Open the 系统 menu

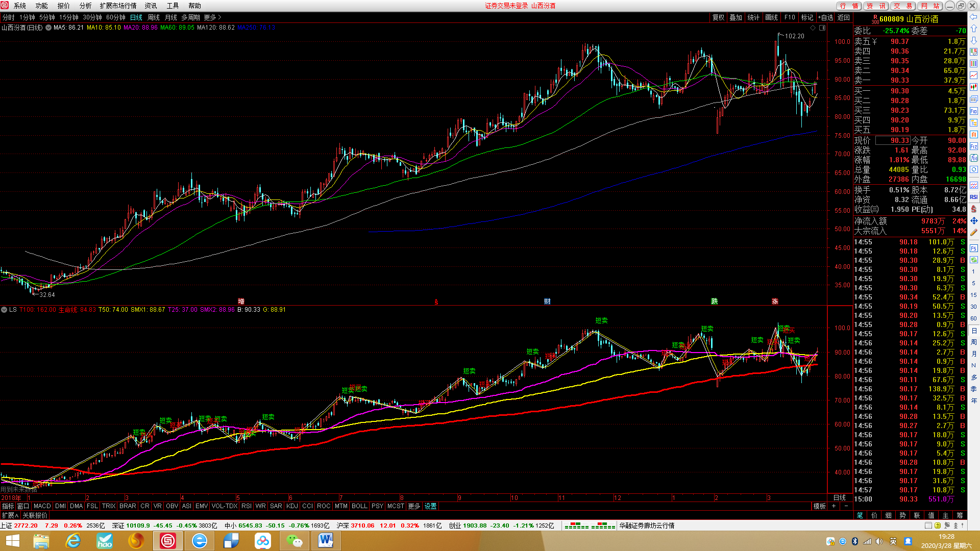(20, 6)
